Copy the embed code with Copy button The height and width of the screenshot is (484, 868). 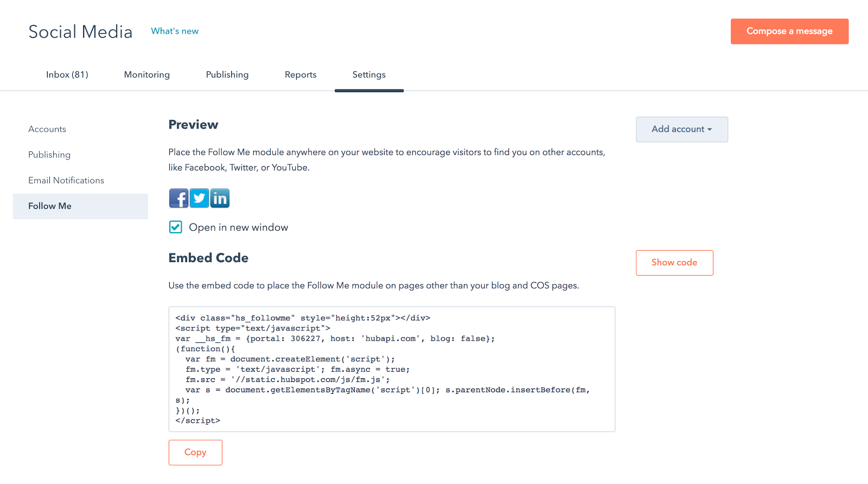(x=195, y=453)
